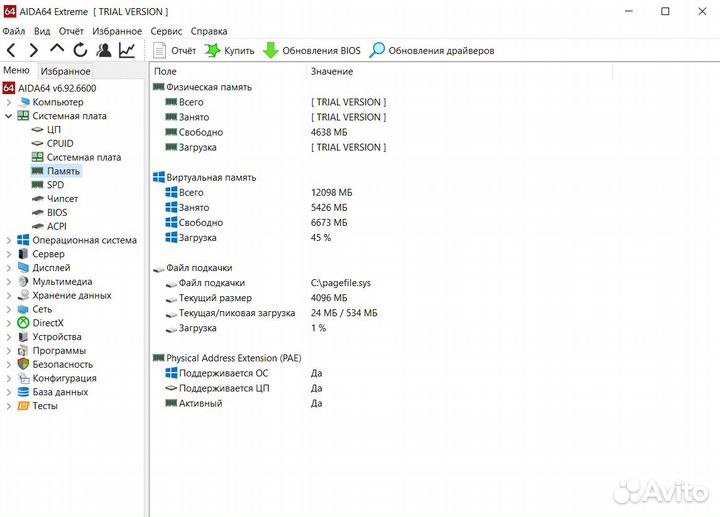The height and width of the screenshot is (517, 720).
Task: Click the Безопасность shield icon
Action: pyautogui.click(x=23, y=364)
